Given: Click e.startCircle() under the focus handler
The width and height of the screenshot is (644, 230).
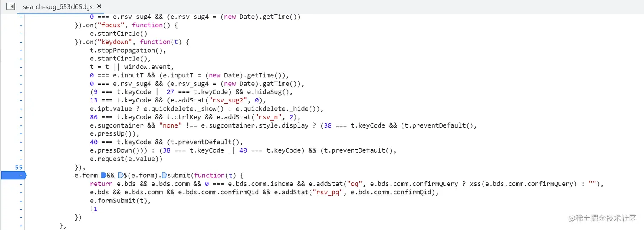Looking at the screenshot, I should point(118,33).
